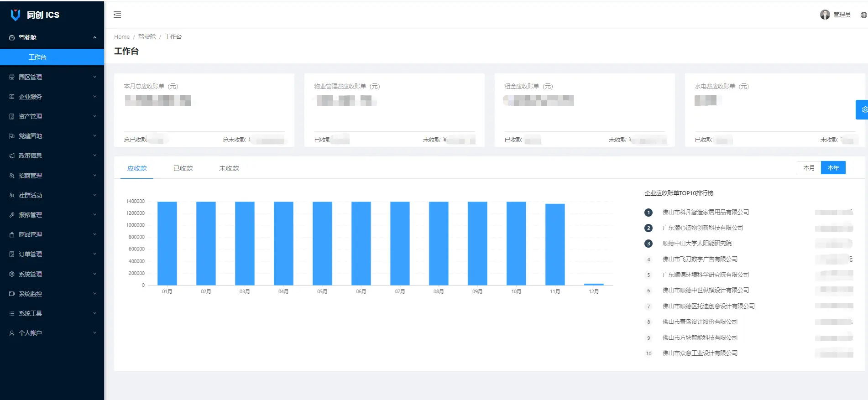Click the 报修管理 wrench icon
The width and height of the screenshot is (868, 400).
tap(12, 215)
